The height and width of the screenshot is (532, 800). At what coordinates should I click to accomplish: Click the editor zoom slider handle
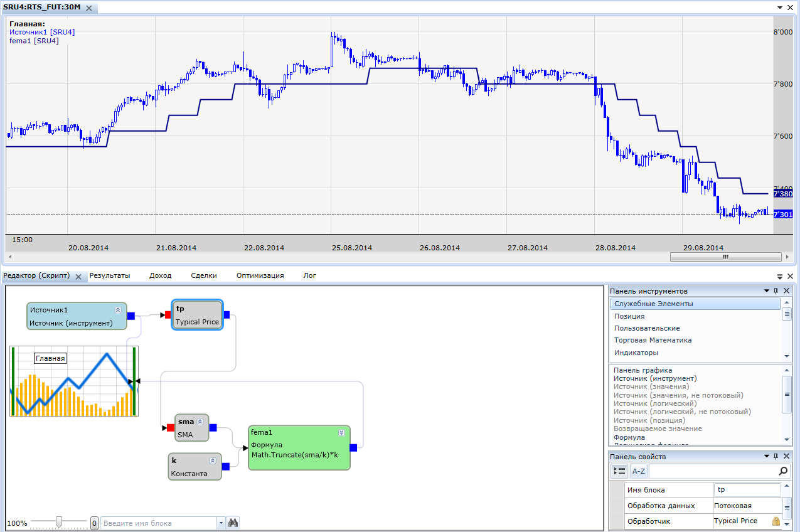pos(59,522)
